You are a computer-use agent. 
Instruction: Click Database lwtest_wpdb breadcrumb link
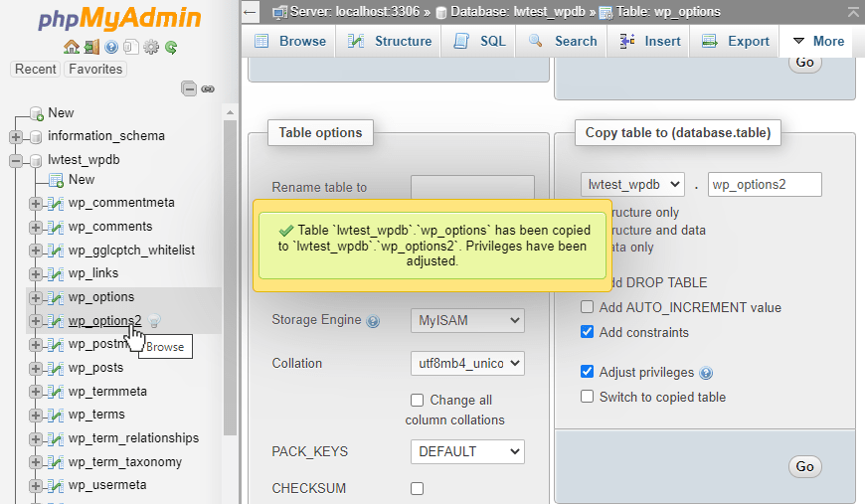(x=517, y=12)
